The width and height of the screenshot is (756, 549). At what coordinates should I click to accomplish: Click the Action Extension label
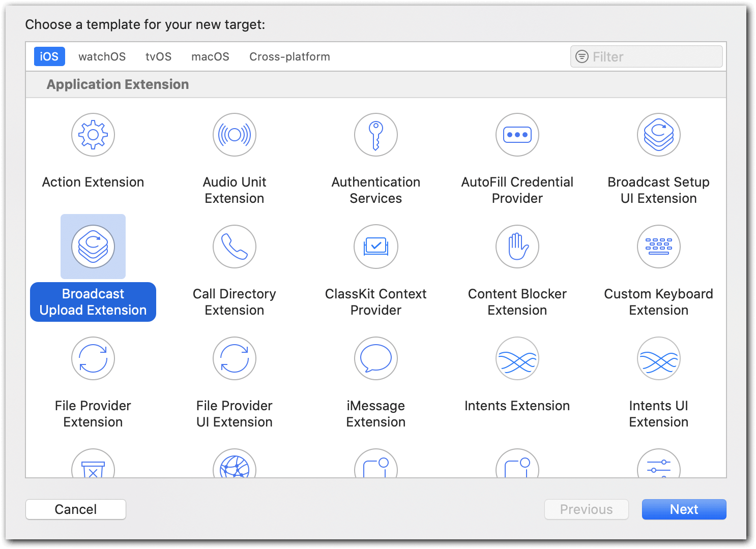click(x=93, y=182)
